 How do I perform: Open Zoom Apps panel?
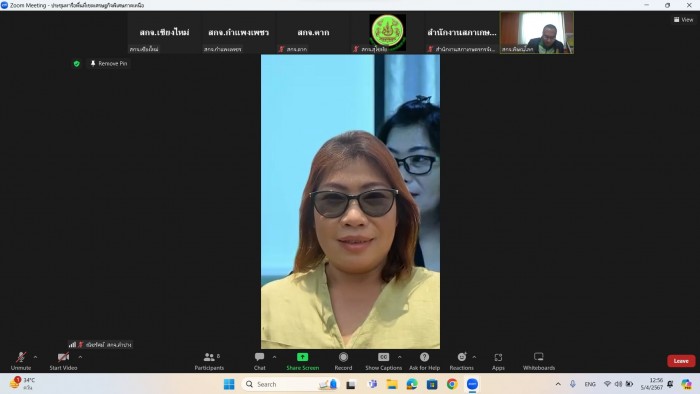tap(498, 361)
